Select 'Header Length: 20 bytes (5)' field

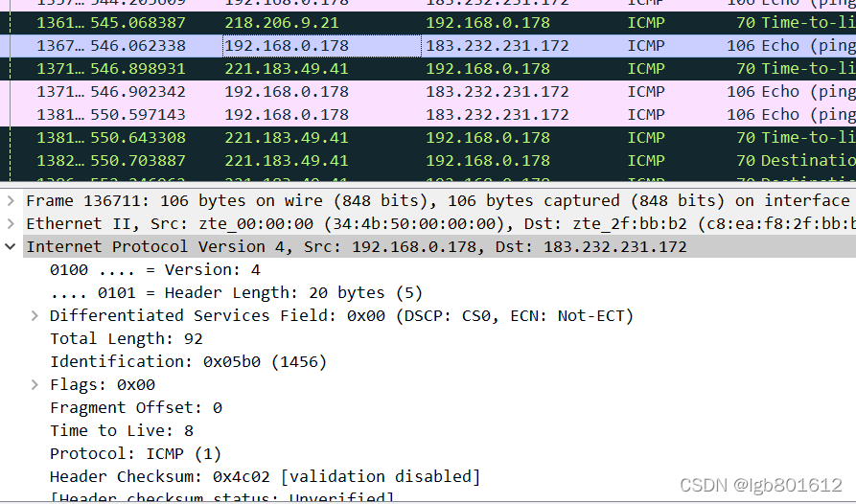coord(237,293)
